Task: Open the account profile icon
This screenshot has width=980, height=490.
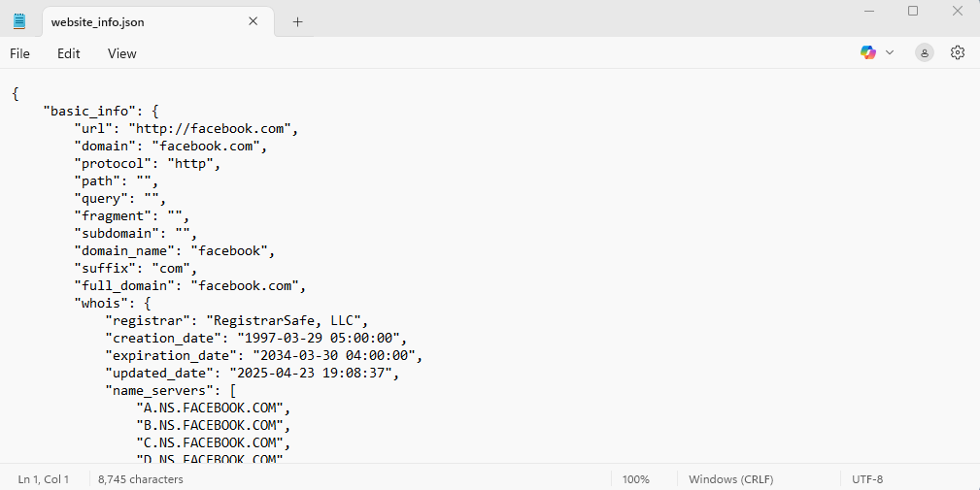Action: pyautogui.click(x=925, y=52)
